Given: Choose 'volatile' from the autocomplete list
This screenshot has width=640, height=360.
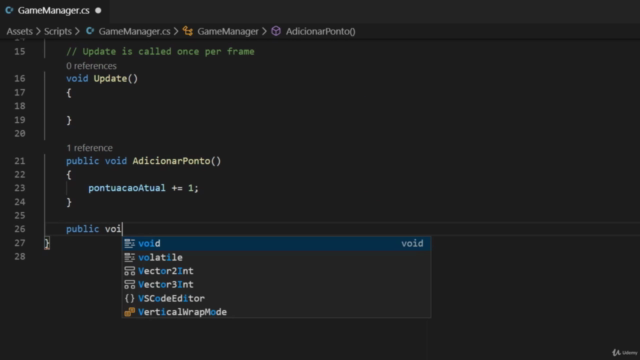Looking at the screenshot, I should pyautogui.click(x=276, y=258).
